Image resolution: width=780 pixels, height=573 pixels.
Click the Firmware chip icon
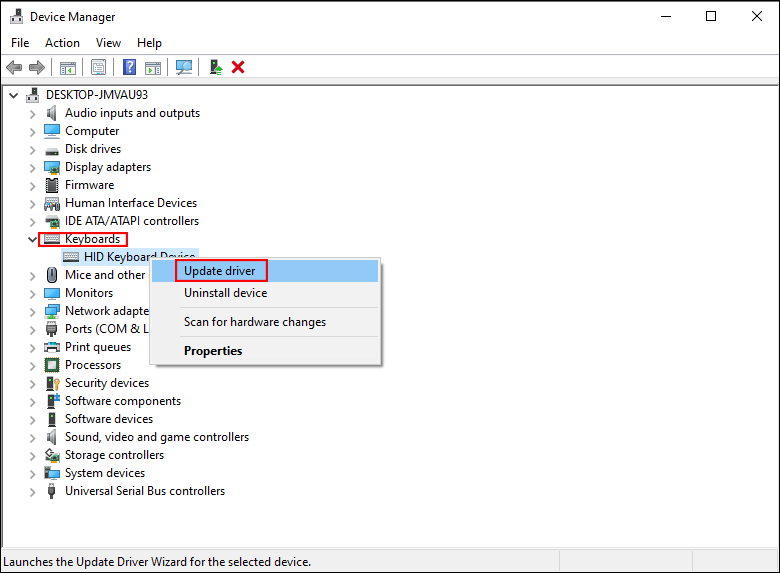52,185
